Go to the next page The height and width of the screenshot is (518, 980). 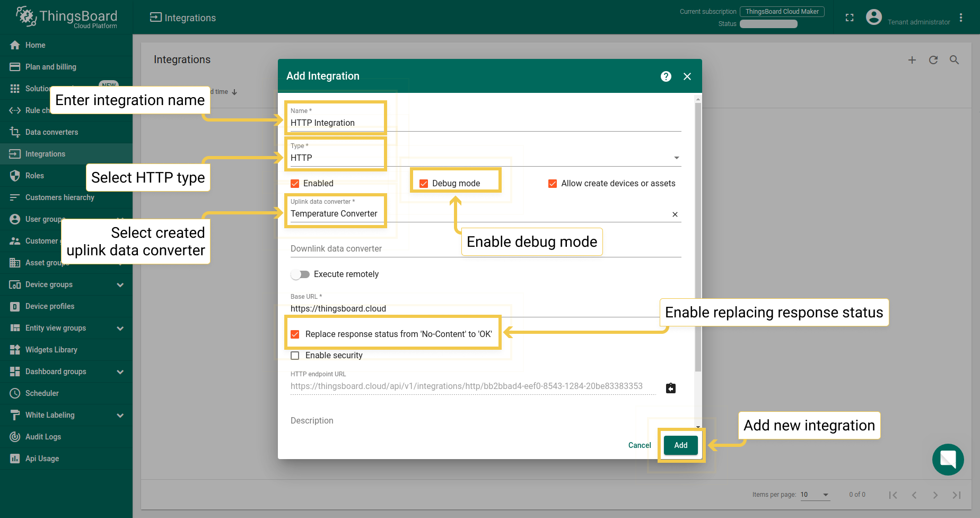(935, 495)
